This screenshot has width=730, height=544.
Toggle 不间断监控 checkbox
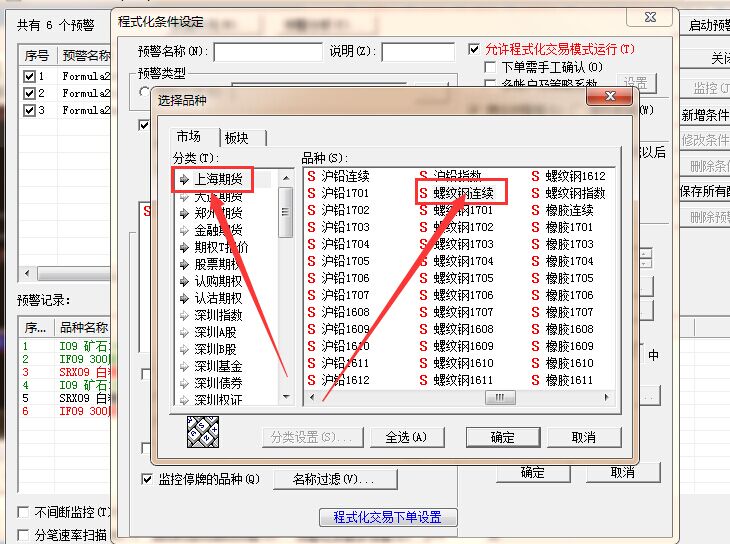click(23, 513)
